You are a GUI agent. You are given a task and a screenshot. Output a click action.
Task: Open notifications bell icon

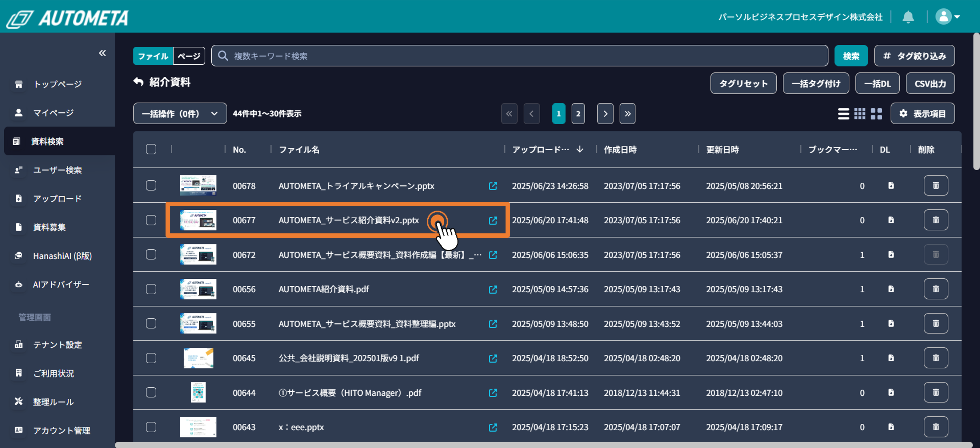(908, 17)
